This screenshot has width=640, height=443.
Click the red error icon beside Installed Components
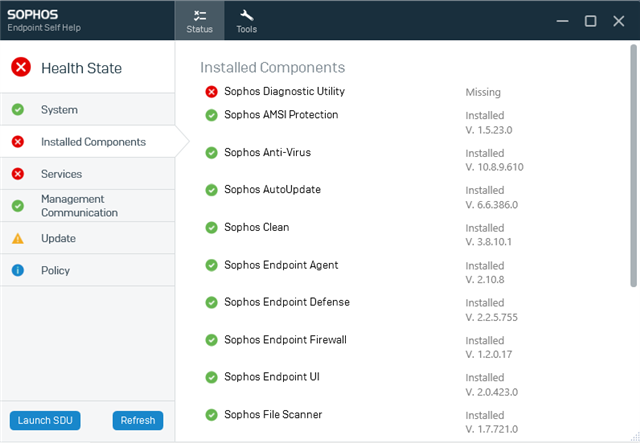[x=18, y=142]
